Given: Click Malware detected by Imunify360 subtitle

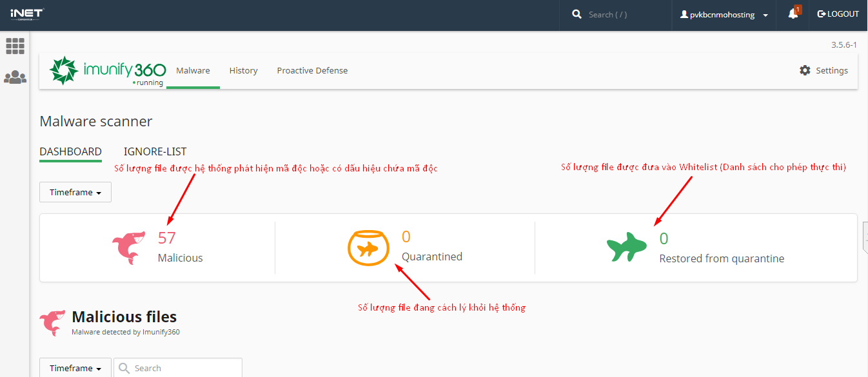Looking at the screenshot, I should point(126,333).
